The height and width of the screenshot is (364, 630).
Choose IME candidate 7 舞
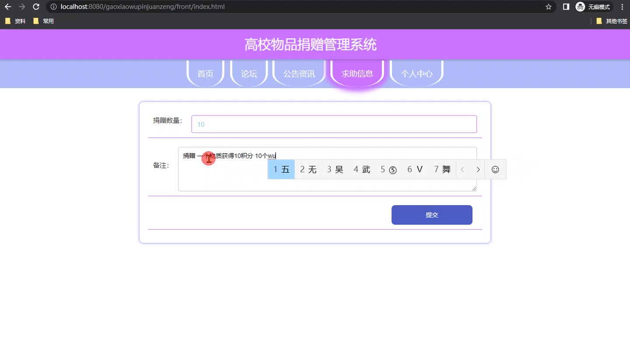tap(442, 169)
